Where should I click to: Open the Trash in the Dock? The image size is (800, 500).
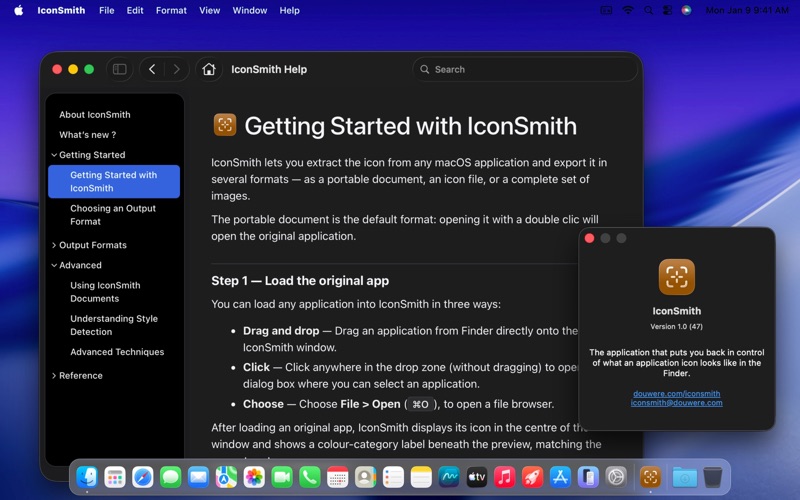(713, 477)
